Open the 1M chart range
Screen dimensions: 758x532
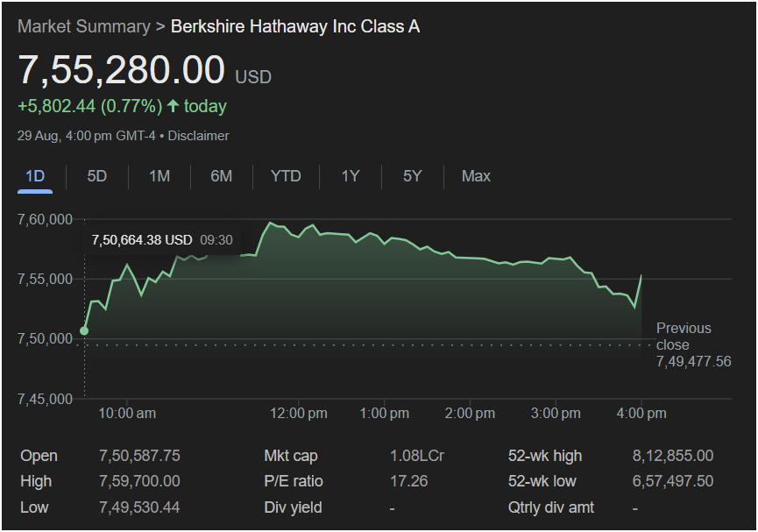pos(159,176)
